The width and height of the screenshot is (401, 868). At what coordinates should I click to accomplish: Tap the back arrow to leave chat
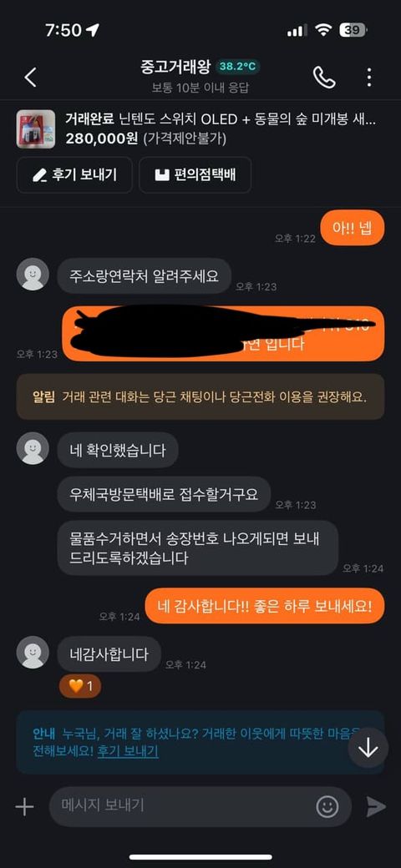[30, 78]
